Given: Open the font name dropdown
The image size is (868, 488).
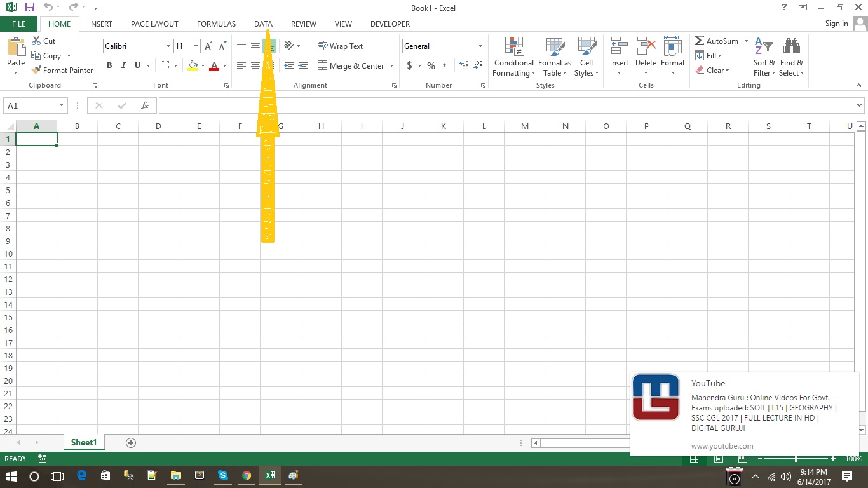Looking at the screenshot, I should 168,46.
